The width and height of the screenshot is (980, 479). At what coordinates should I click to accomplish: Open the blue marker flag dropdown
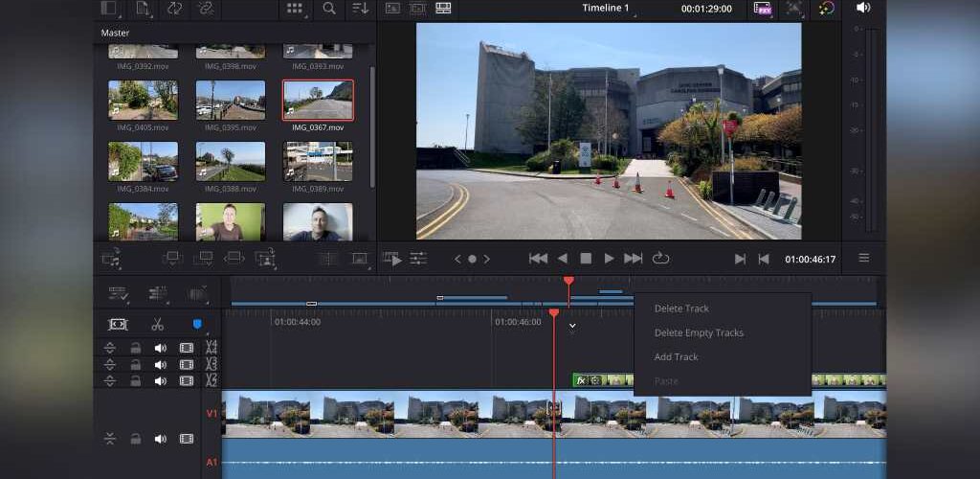pyautogui.click(x=197, y=324)
